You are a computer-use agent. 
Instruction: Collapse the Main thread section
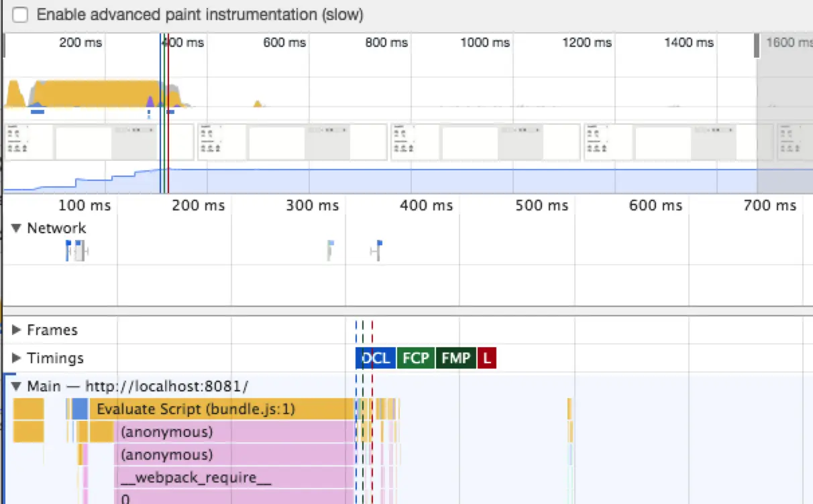[x=17, y=387]
